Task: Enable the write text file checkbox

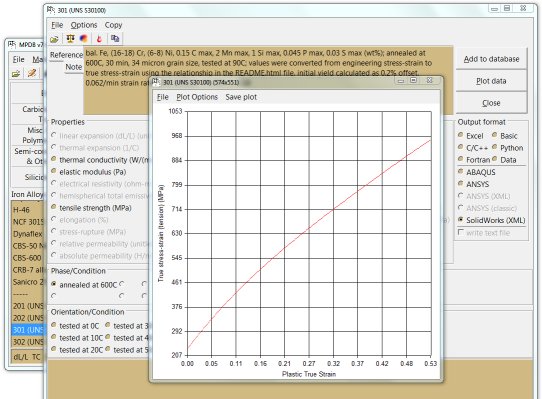Action: point(484,233)
